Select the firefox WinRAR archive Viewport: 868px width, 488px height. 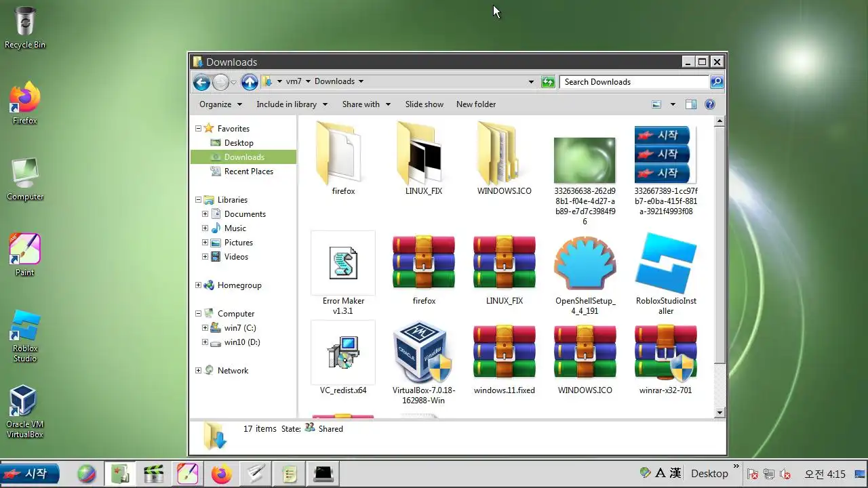[x=424, y=269]
